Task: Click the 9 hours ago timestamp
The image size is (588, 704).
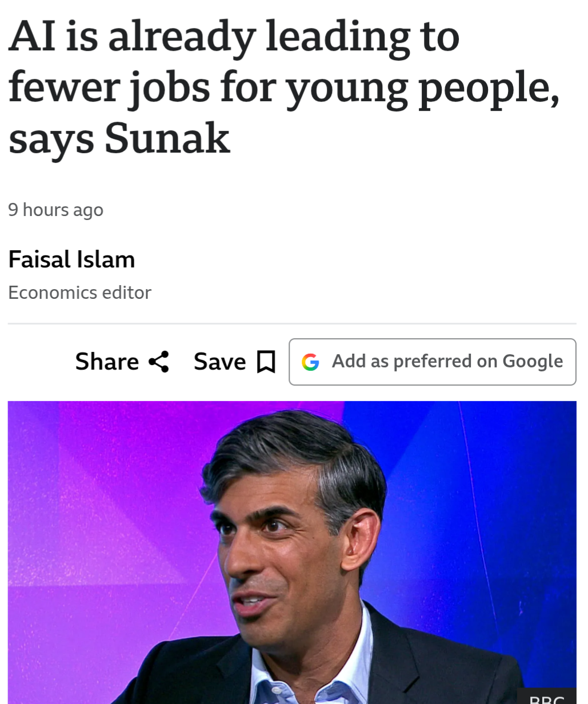Action: 55,210
